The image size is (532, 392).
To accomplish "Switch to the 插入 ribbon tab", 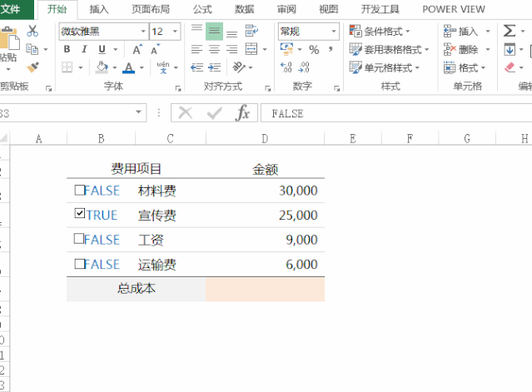I will click(x=98, y=9).
